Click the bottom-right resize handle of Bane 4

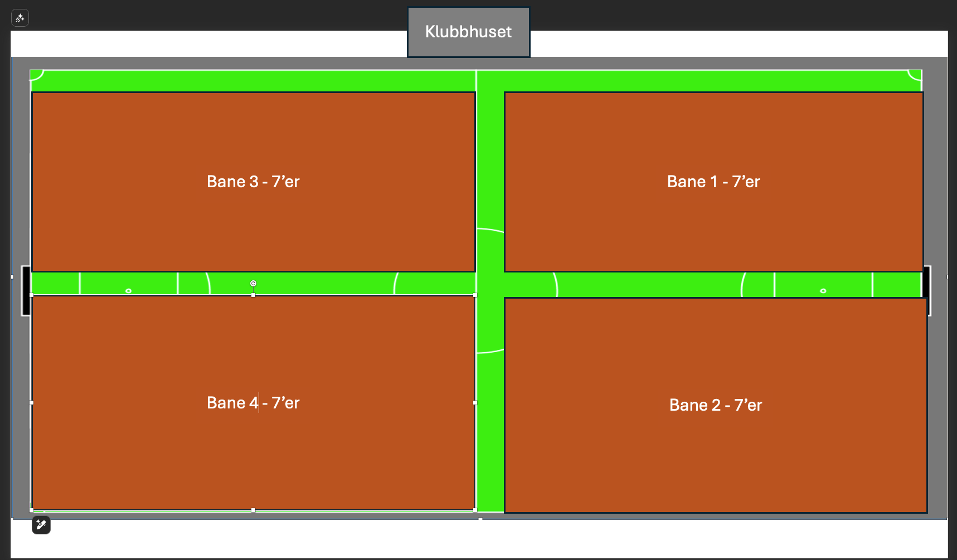475,510
